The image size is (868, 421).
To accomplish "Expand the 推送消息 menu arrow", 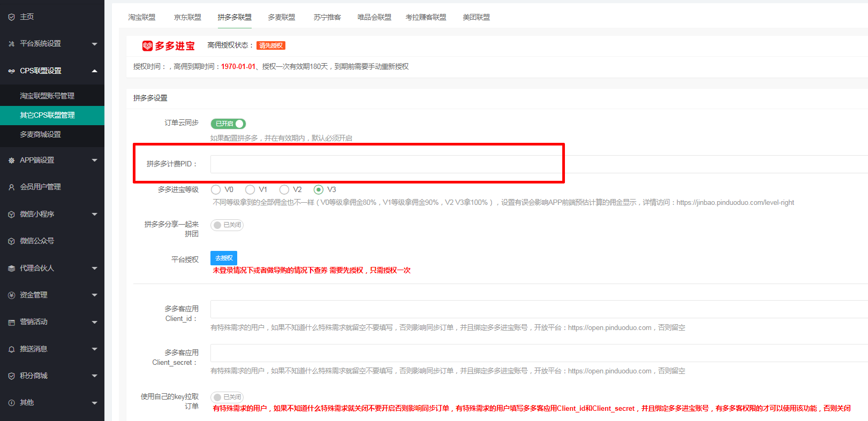I will (95, 349).
